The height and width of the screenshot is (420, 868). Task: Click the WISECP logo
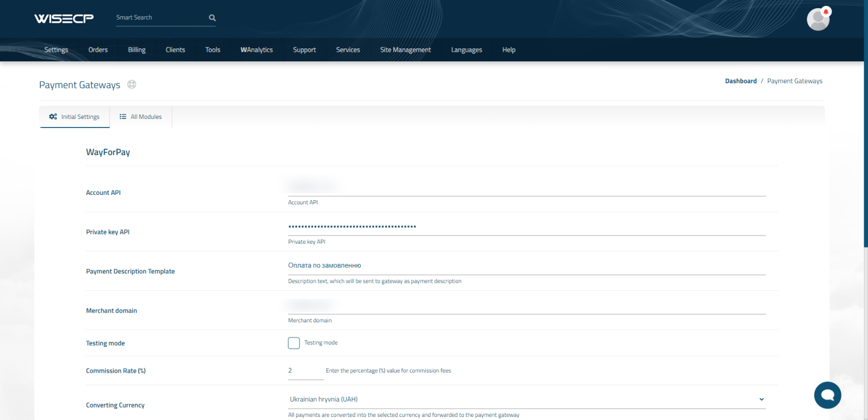[x=64, y=18]
